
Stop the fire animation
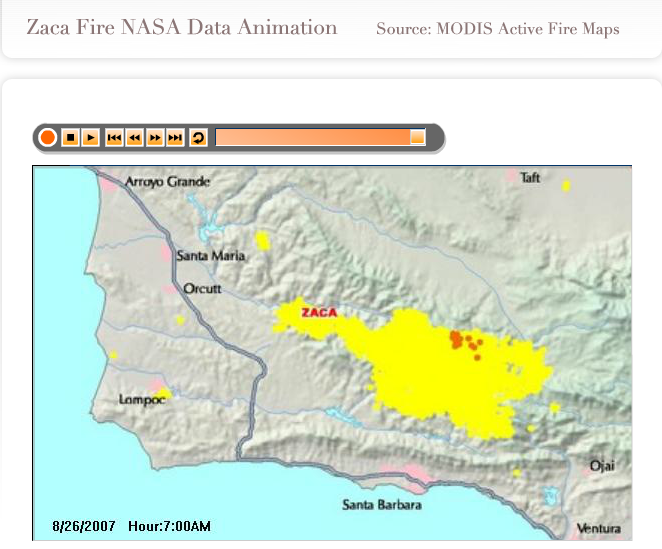(x=70, y=137)
